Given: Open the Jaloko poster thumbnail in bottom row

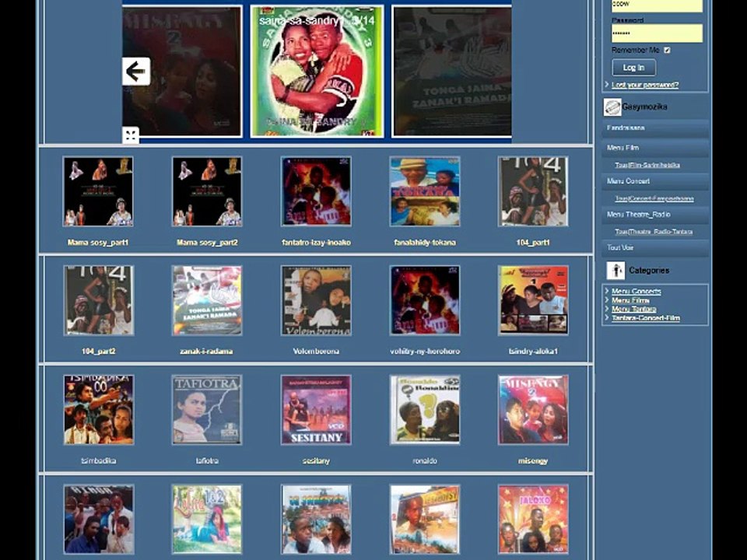Looking at the screenshot, I should (x=533, y=519).
